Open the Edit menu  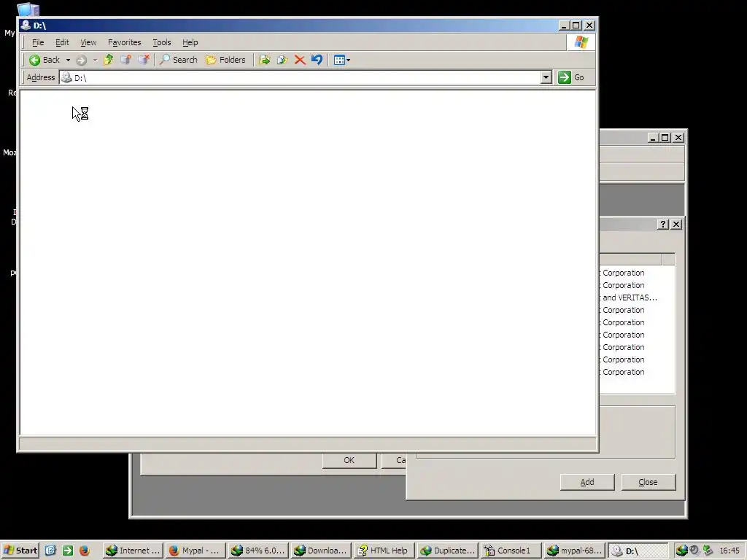(62, 42)
